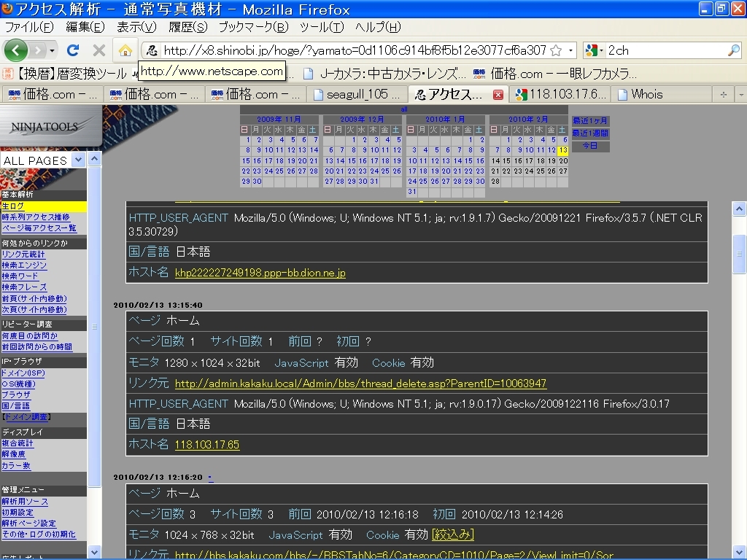
Task: Select 検索エンジン in the sidebar
Action: click(24, 265)
